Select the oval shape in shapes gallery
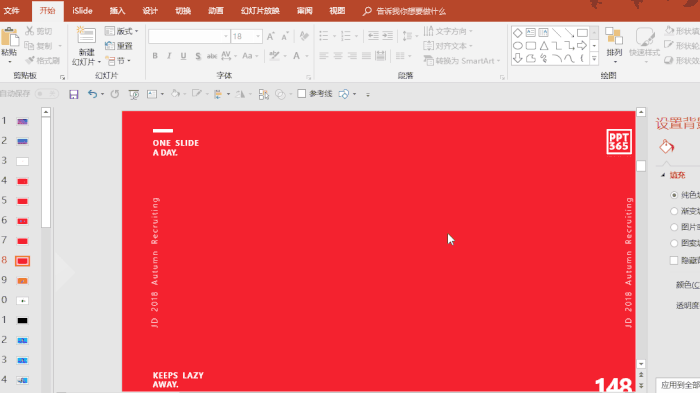Screen dimensions: 700x393 [x=517, y=46]
